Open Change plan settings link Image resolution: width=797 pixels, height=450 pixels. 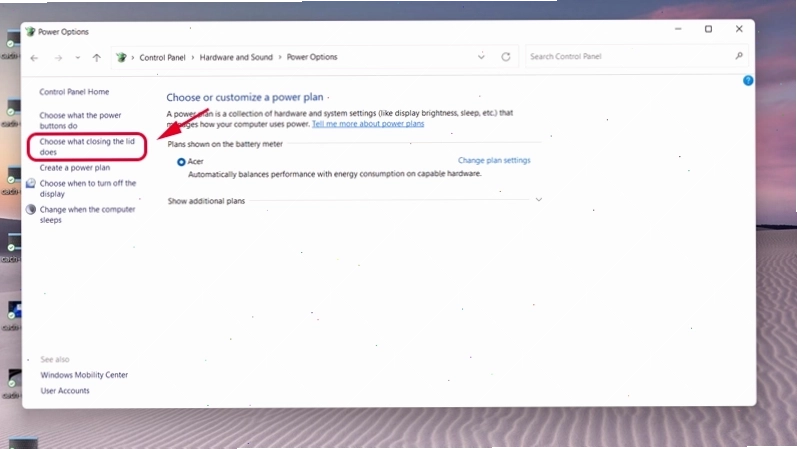pyautogui.click(x=494, y=160)
